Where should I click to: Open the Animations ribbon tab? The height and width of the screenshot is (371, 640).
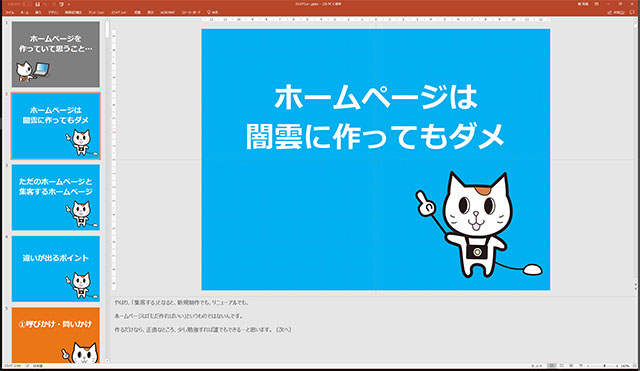(x=96, y=12)
